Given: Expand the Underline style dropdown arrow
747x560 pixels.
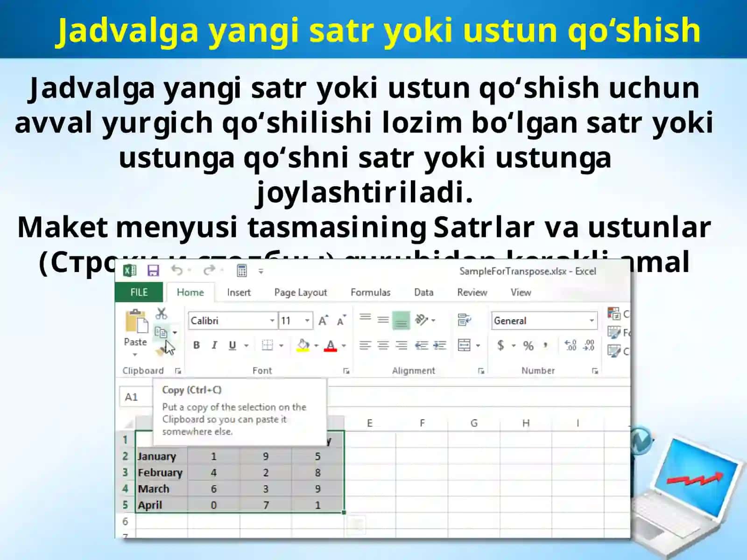Looking at the screenshot, I should 246,346.
